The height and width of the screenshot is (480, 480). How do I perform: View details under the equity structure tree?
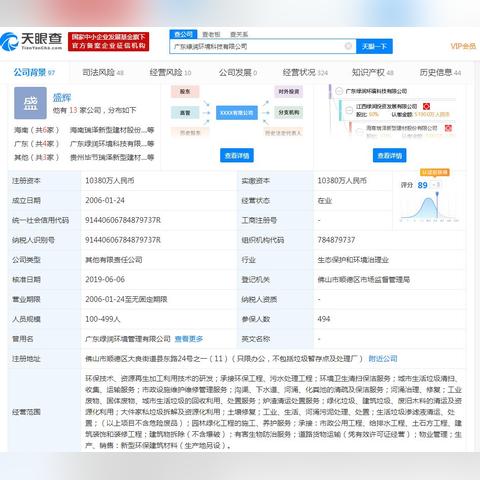(x=389, y=155)
